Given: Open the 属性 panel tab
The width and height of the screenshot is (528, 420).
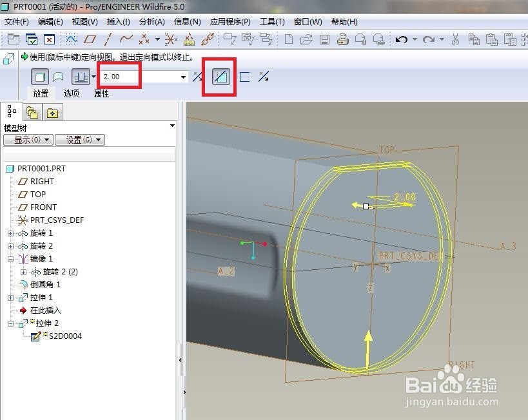Looking at the screenshot, I should click(x=101, y=93).
